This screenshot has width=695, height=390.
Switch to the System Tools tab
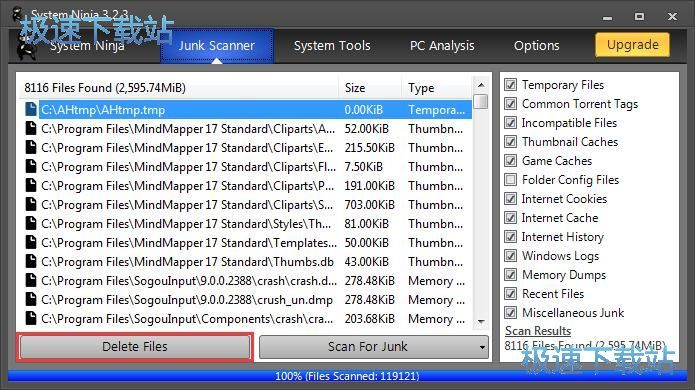(332, 45)
